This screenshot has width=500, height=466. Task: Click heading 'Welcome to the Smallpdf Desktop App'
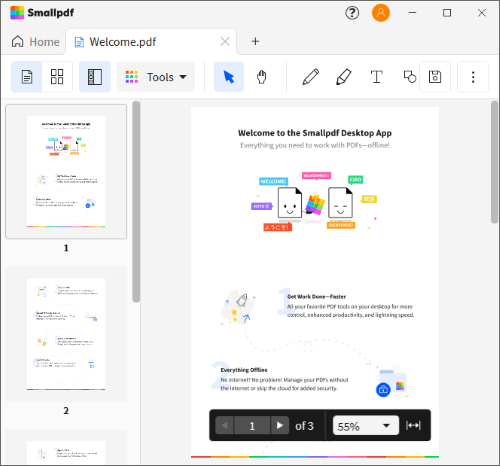coord(315,133)
